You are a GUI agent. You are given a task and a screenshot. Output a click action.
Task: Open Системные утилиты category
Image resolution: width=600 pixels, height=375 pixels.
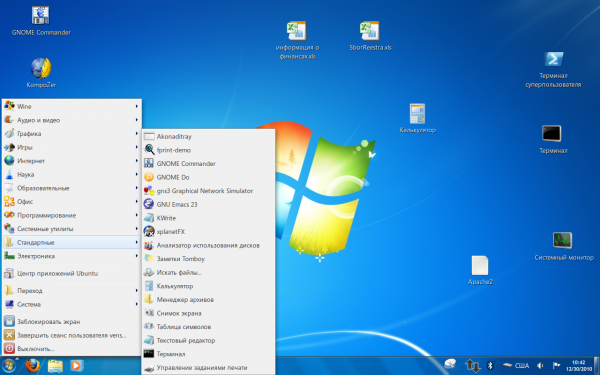[72, 229]
